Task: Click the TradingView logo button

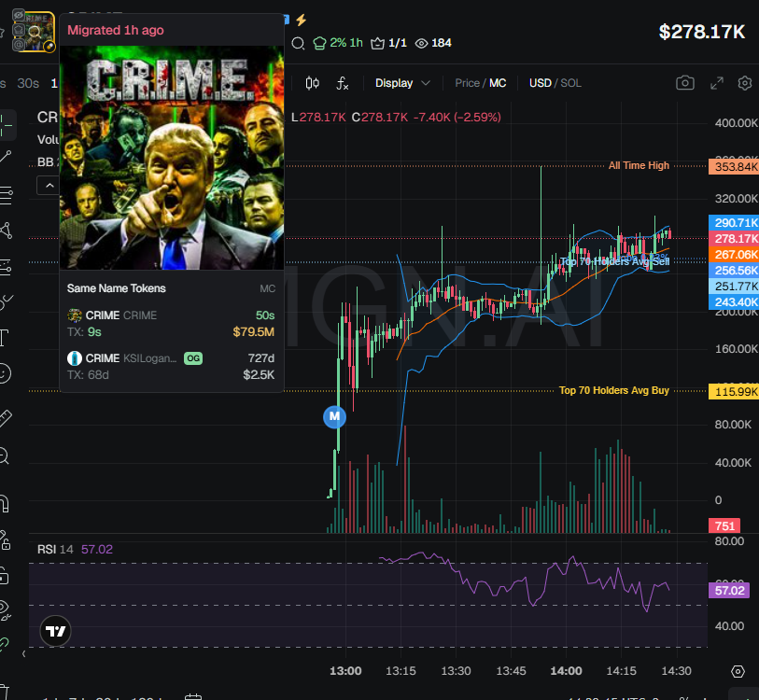Action: point(55,631)
